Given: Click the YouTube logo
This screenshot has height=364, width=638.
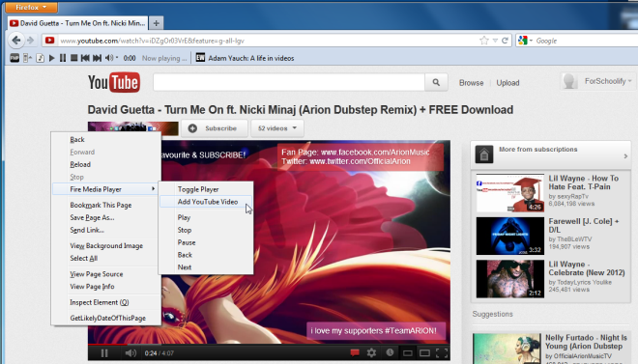Looking at the screenshot, I should point(114,82).
